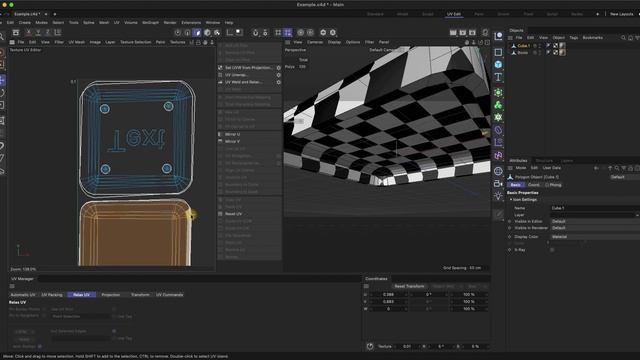Toggle the Y axis lock icon
640x360 pixels.
tap(38, 32)
